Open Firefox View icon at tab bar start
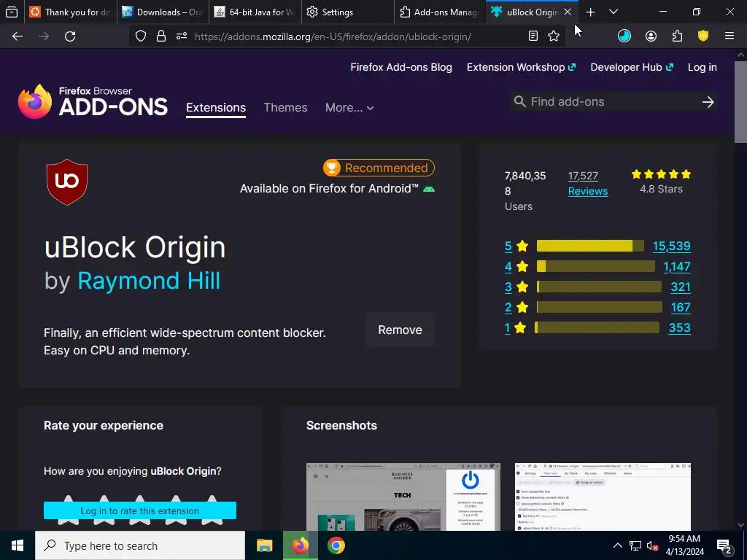 12,12
